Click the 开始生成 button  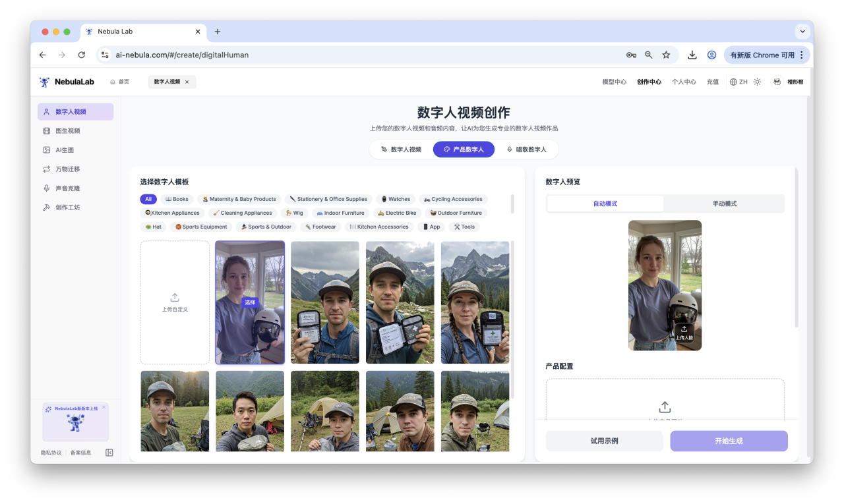[x=729, y=441]
